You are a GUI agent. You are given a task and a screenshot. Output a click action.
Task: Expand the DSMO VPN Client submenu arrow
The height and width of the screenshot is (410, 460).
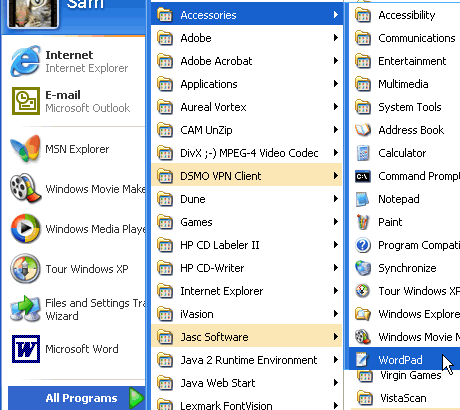tap(336, 176)
